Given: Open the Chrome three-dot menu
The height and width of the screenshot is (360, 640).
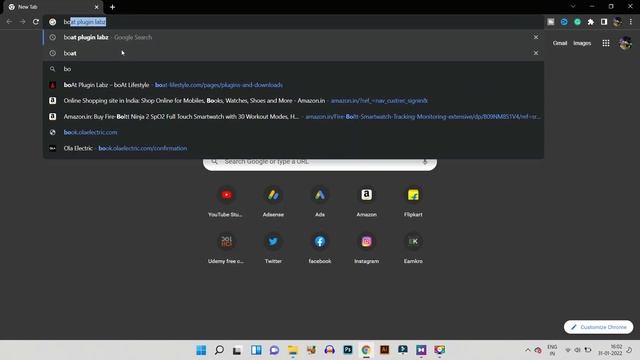Looking at the screenshot, I should coord(631,22).
